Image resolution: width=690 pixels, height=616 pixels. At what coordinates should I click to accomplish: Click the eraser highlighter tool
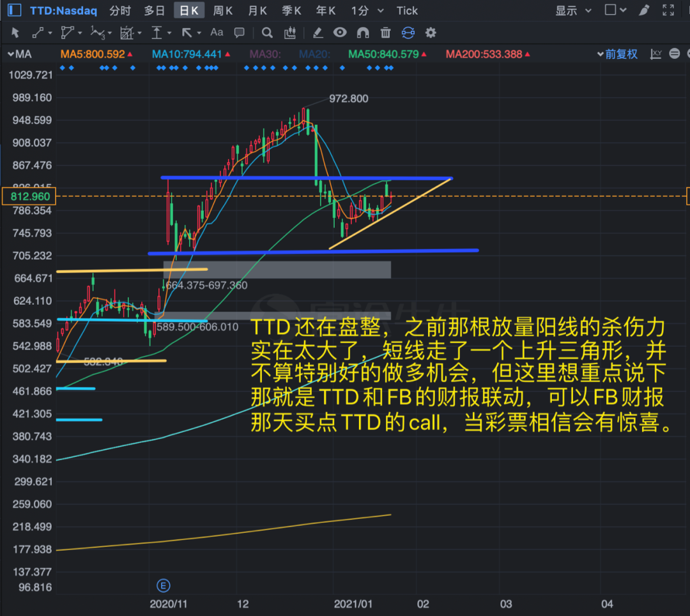coord(318,33)
